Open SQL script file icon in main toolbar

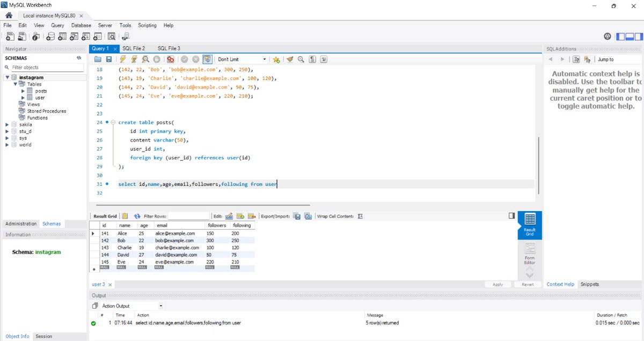click(22, 37)
